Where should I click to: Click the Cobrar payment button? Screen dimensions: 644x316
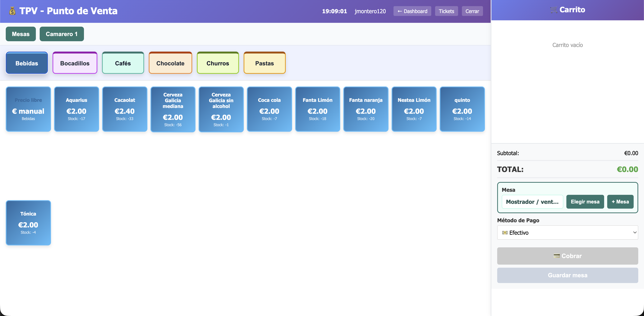tap(567, 256)
